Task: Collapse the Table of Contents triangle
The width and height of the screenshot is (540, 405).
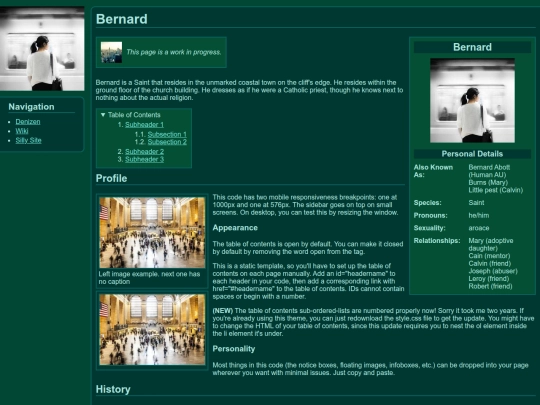Action: coord(103,115)
